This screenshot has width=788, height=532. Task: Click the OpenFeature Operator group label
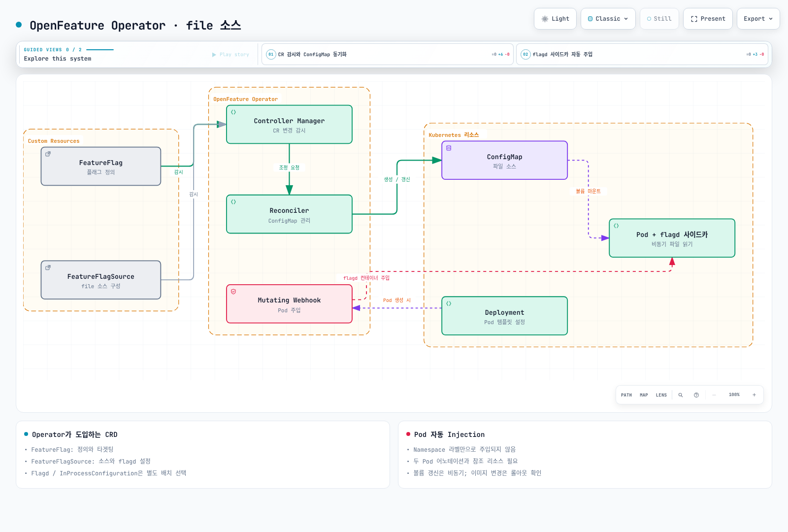coord(245,99)
